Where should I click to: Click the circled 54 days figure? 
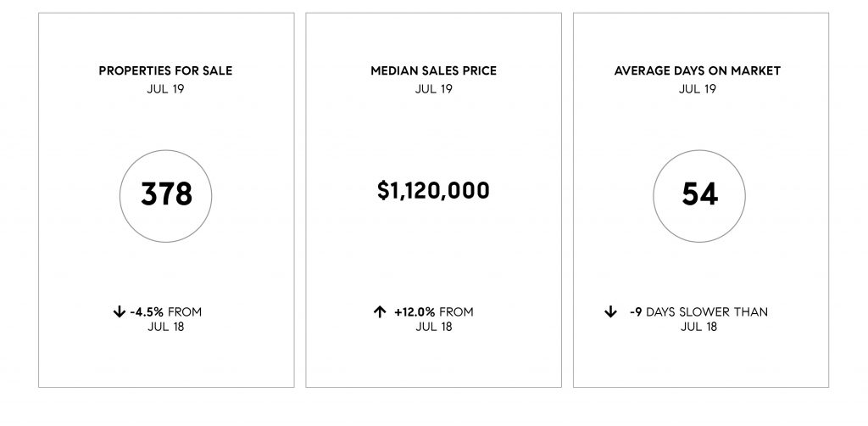click(699, 196)
